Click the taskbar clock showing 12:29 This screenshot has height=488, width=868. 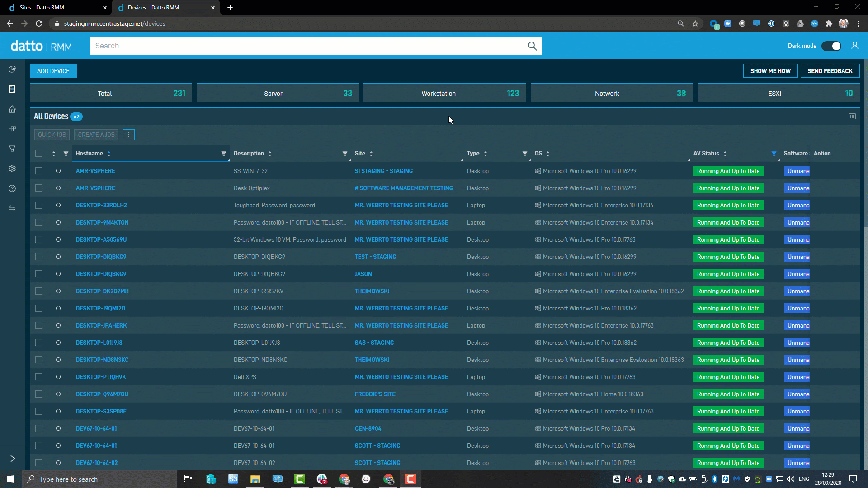pyautogui.click(x=828, y=479)
